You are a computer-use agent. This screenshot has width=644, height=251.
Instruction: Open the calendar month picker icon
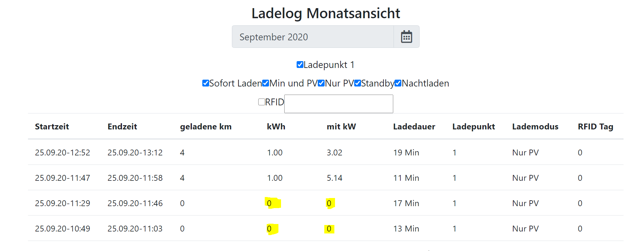click(x=406, y=37)
